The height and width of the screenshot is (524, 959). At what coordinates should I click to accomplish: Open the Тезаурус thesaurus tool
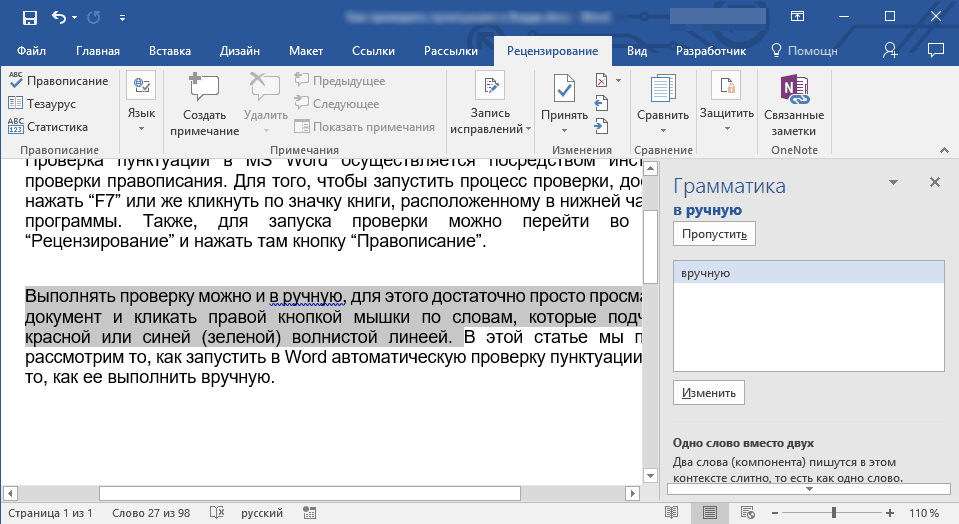[46, 104]
